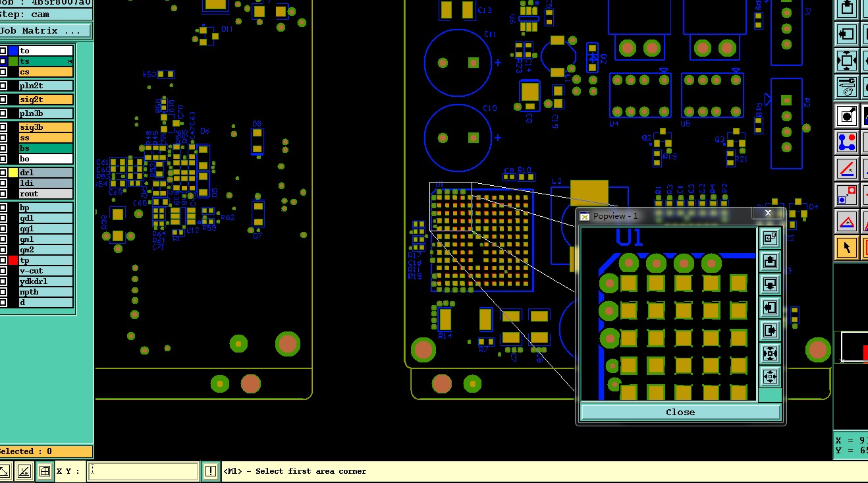The width and height of the screenshot is (868, 483).
Task: Toggle checkbox for layer 'drl'
Action: tap(3, 173)
